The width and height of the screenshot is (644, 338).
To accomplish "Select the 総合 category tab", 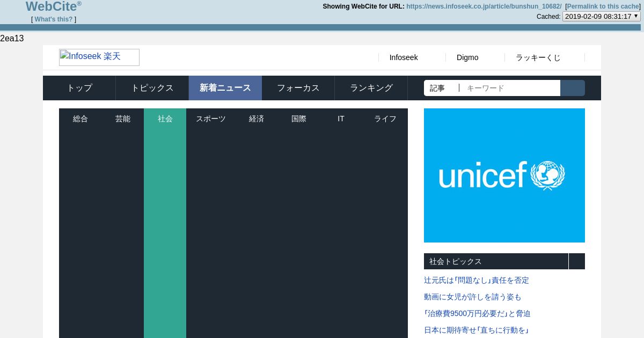I will click(x=80, y=119).
